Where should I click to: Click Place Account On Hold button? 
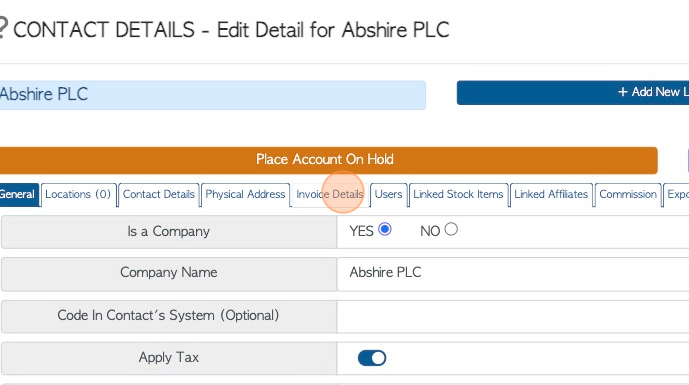point(325,160)
